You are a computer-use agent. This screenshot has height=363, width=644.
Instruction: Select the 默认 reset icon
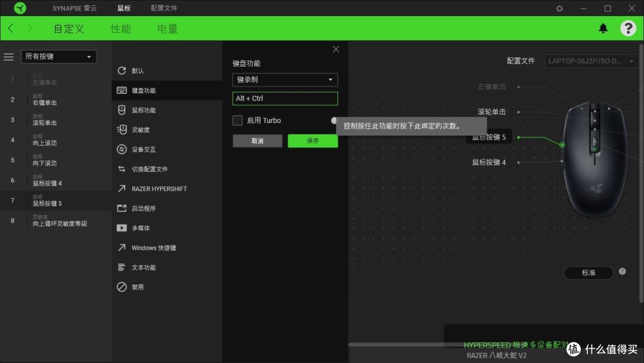coord(122,70)
